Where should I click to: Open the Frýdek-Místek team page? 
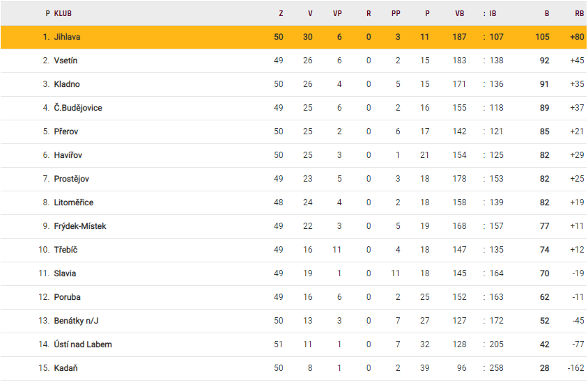(80, 226)
